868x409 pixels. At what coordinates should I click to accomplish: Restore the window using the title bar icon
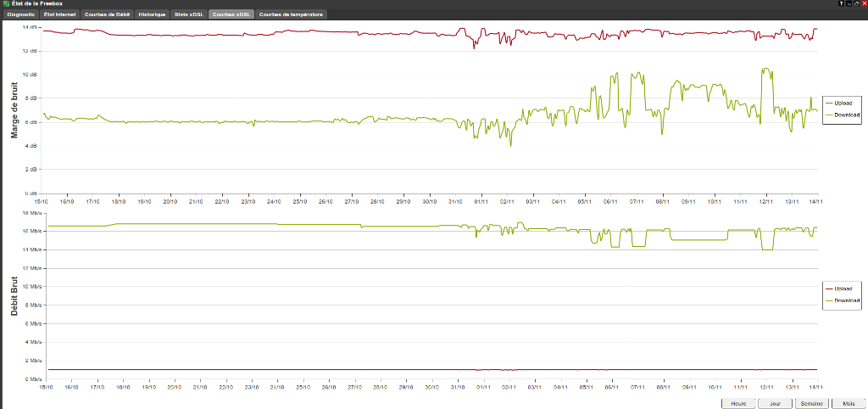pos(855,4)
